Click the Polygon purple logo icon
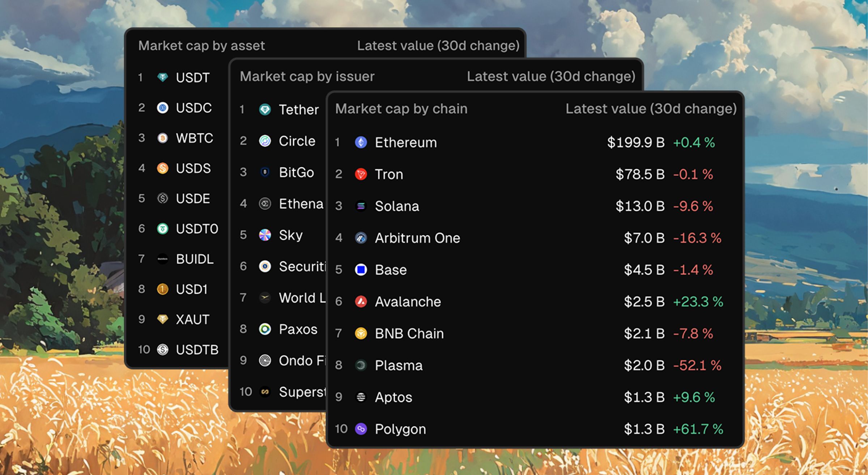868x475 pixels. [x=361, y=429]
